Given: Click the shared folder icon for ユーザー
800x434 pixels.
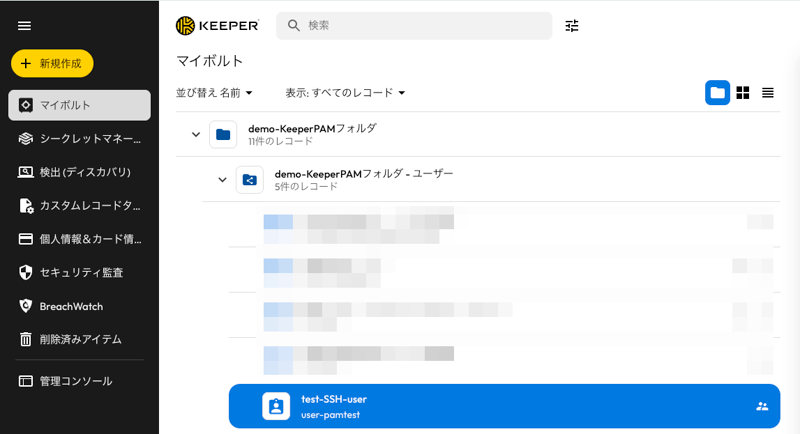Looking at the screenshot, I should [x=250, y=180].
